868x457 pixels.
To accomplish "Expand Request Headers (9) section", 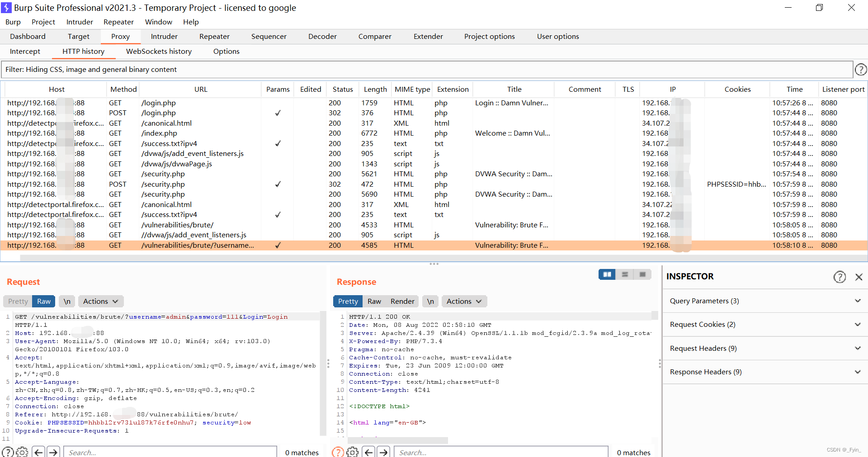I will tap(765, 348).
